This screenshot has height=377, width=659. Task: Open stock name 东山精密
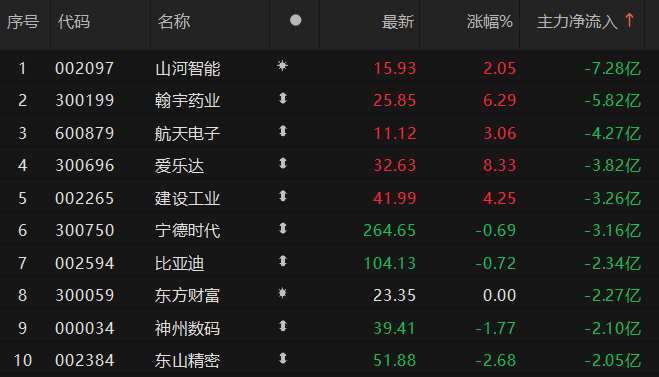[187, 361]
